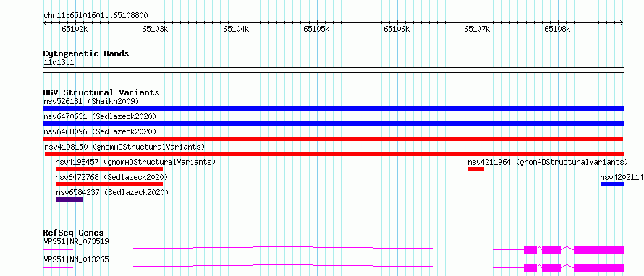The image size is (644, 276).
Task: Open the nsv4211964 (gnomADStructuralVariants) label
Action: [548, 162]
